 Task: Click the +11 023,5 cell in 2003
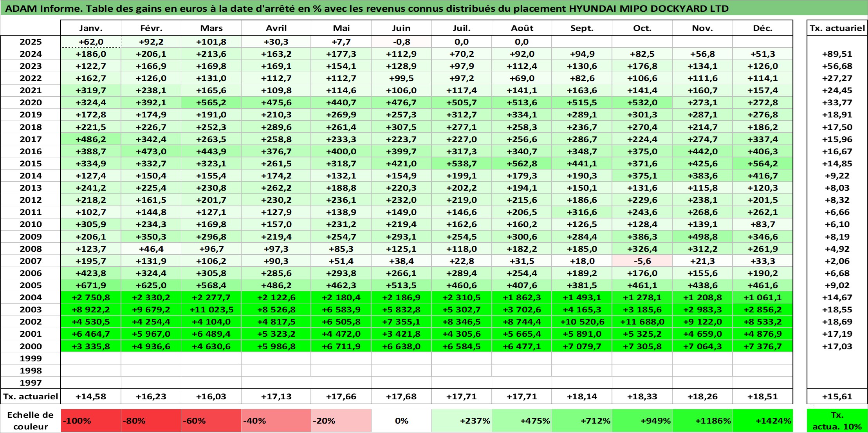coord(211,310)
